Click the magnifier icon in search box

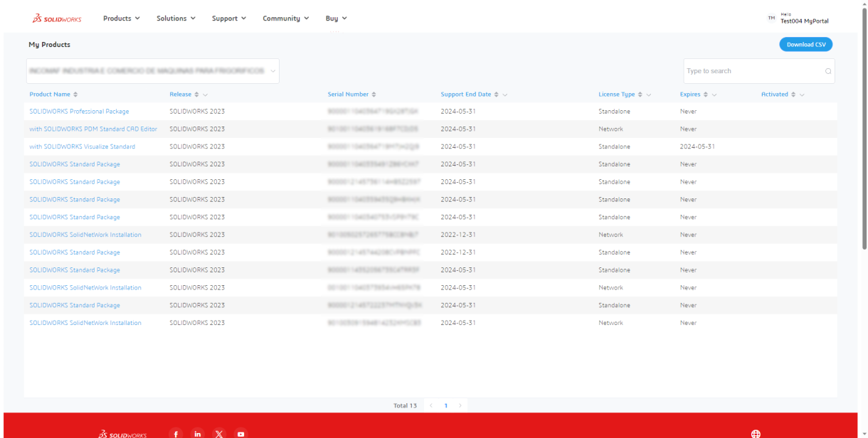[828, 71]
